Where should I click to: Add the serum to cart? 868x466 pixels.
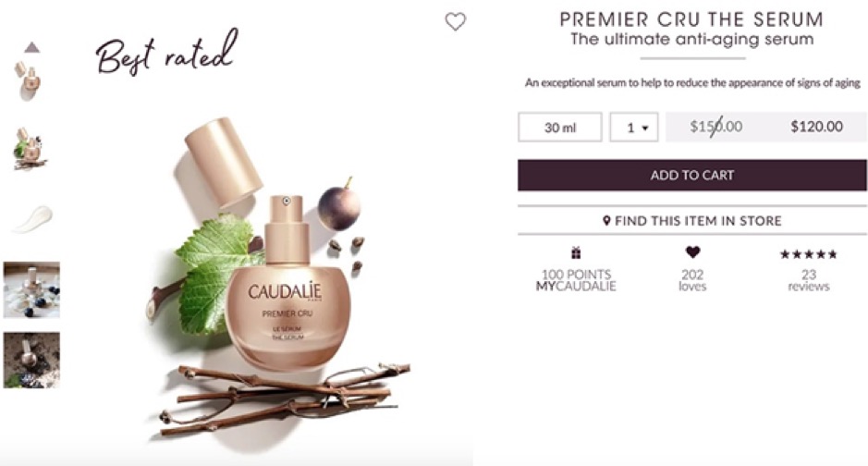coord(692,175)
